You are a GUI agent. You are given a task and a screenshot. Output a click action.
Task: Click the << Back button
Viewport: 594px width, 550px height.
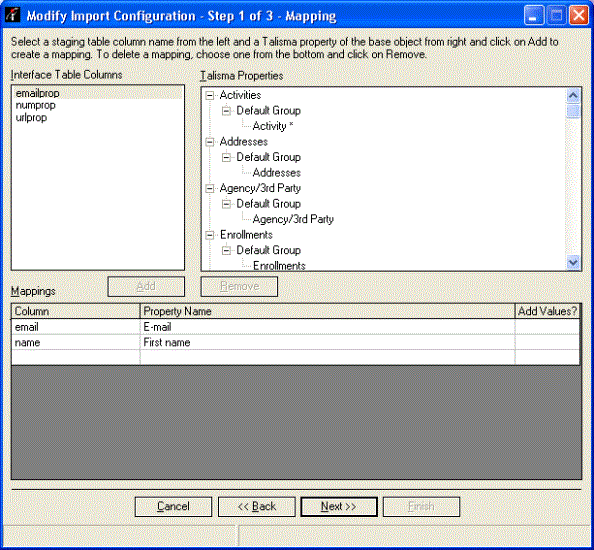(x=256, y=506)
